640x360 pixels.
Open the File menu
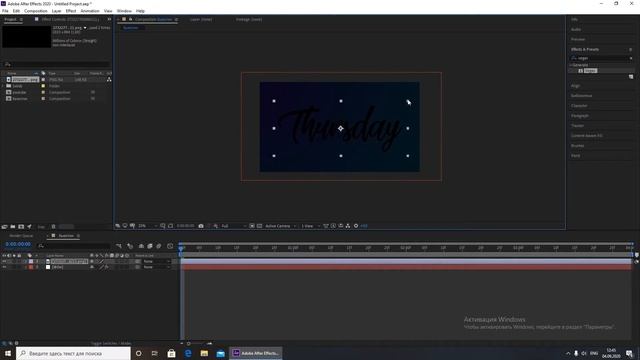(5, 11)
